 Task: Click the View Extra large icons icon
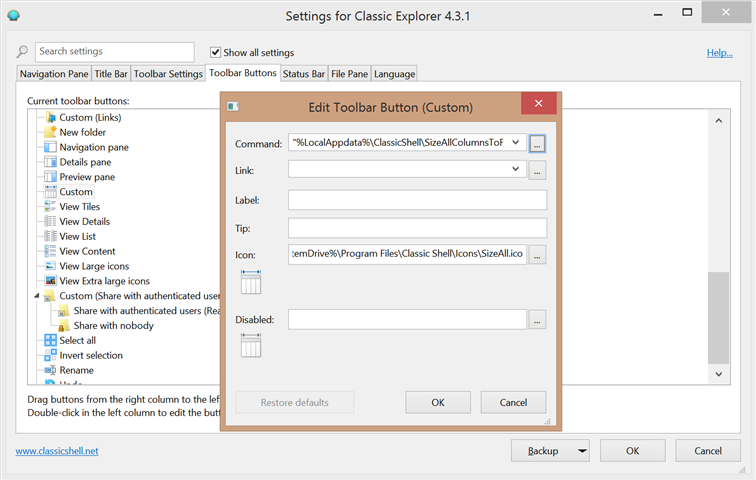pyautogui.click(x=50, y=280)
